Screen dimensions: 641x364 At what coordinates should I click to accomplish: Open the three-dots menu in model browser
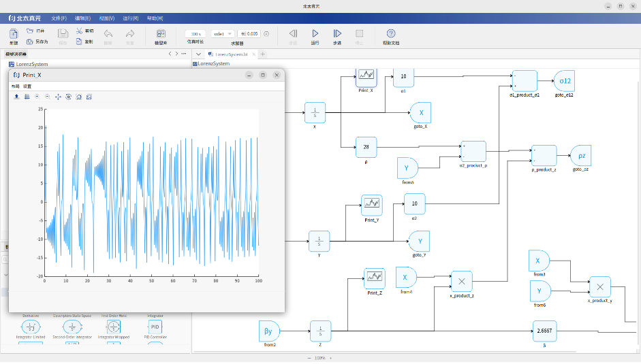185,53
